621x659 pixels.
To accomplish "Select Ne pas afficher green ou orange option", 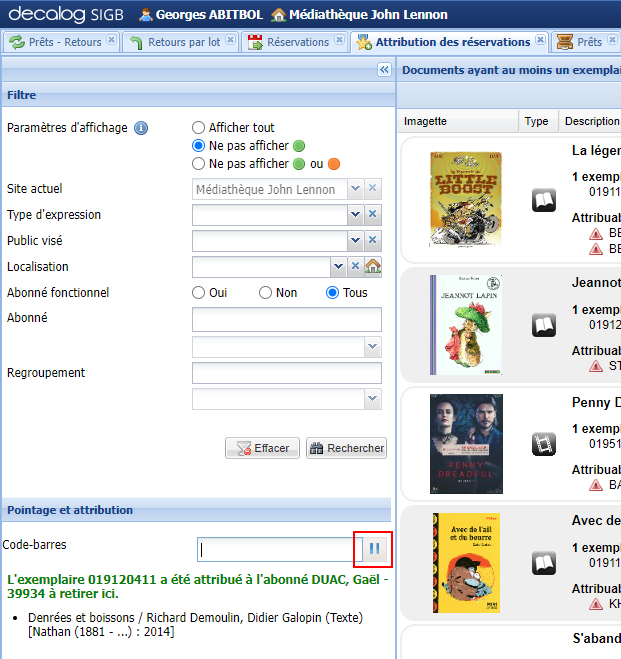I will (x=198, y=163).
